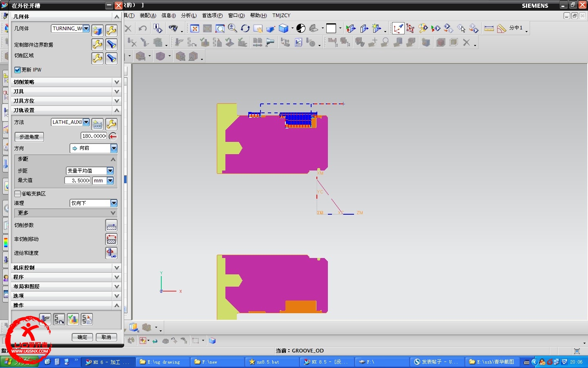Expand the 程序 section

66,277
